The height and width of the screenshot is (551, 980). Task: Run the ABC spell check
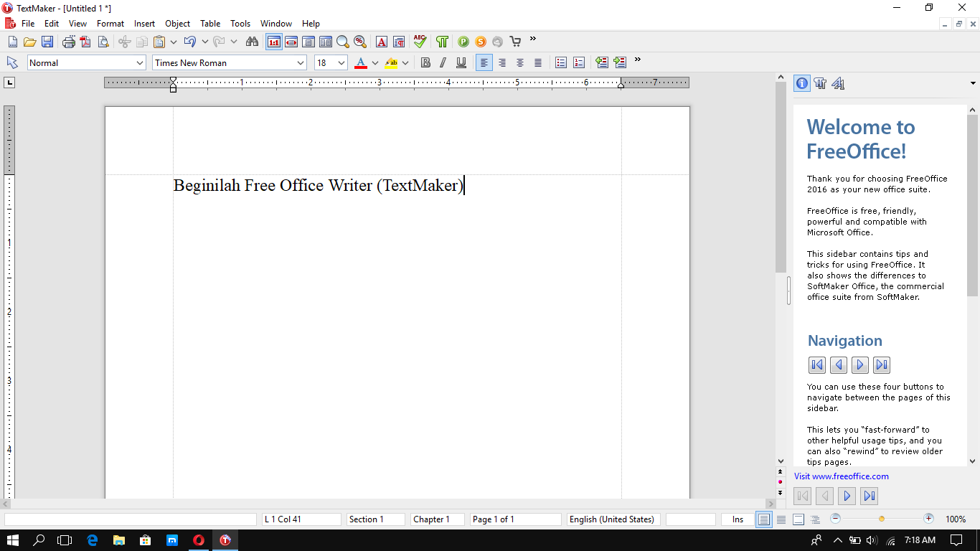click(420, 42)
